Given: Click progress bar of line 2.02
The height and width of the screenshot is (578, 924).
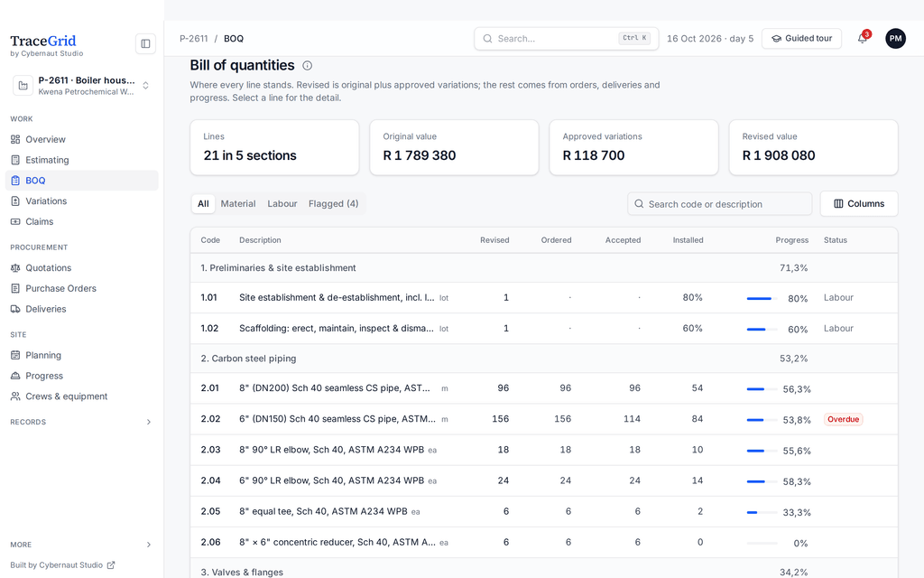Looking at the screenshot, I should click(762, 420).
